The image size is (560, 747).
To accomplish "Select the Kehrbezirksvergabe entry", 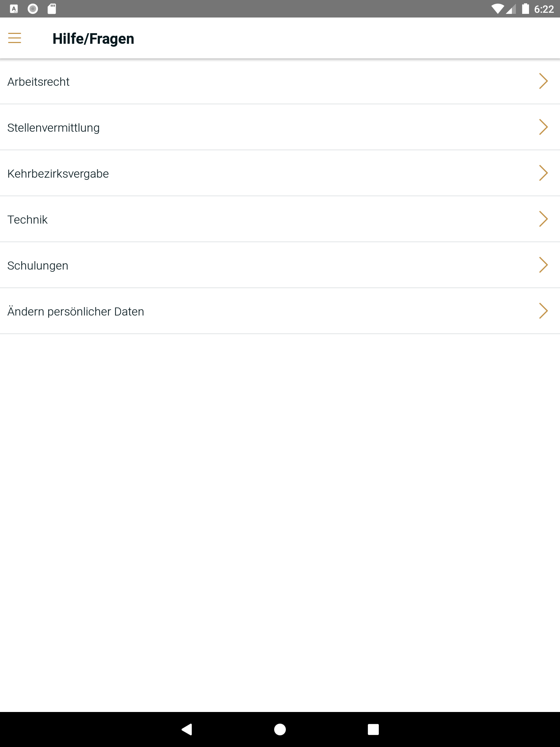I will pyautogui.click(x=58, y=174).
